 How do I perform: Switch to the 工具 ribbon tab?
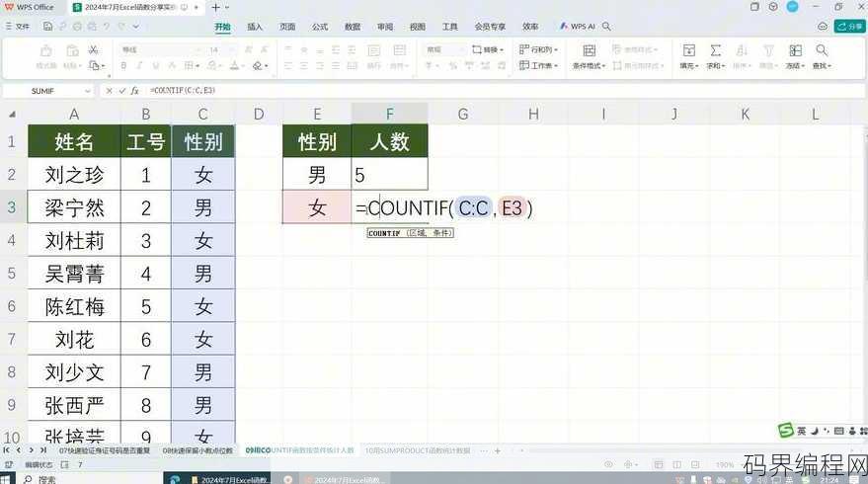pyautogui.click(x=450, y=26)
